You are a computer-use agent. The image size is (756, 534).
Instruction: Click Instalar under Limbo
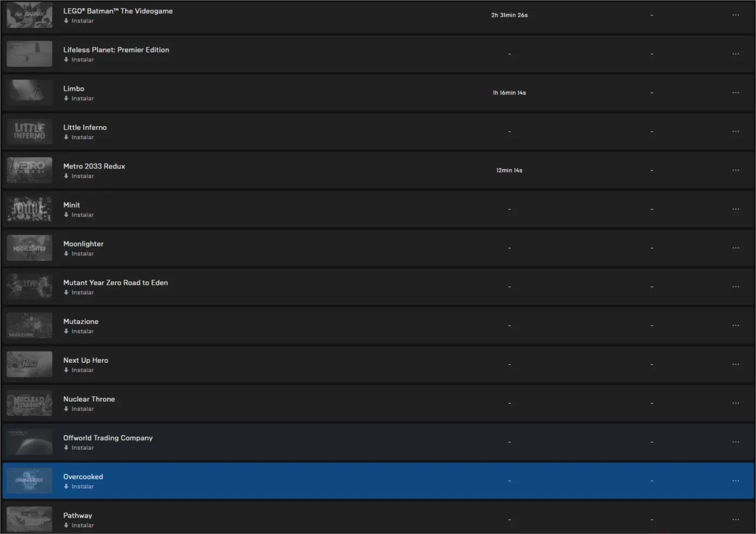pos(79,99)
